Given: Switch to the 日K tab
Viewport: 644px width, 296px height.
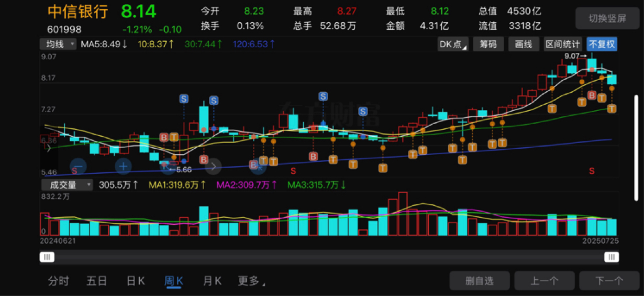Looking at the screenshot, I should [136, 281].
